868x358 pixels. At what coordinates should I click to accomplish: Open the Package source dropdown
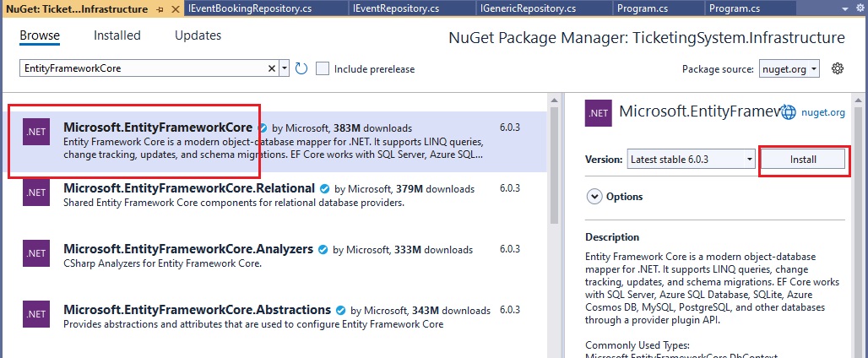click(789, 69)
